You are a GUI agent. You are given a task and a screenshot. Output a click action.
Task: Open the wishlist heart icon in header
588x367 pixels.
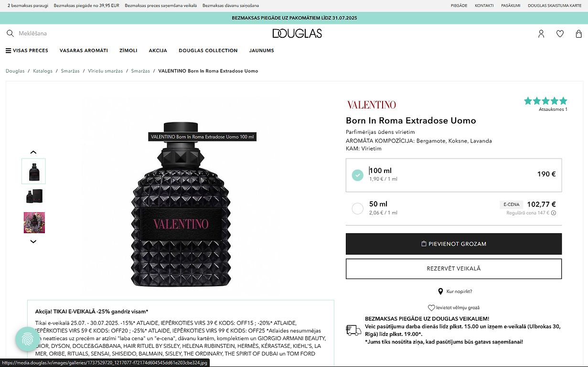pos(560,33)
